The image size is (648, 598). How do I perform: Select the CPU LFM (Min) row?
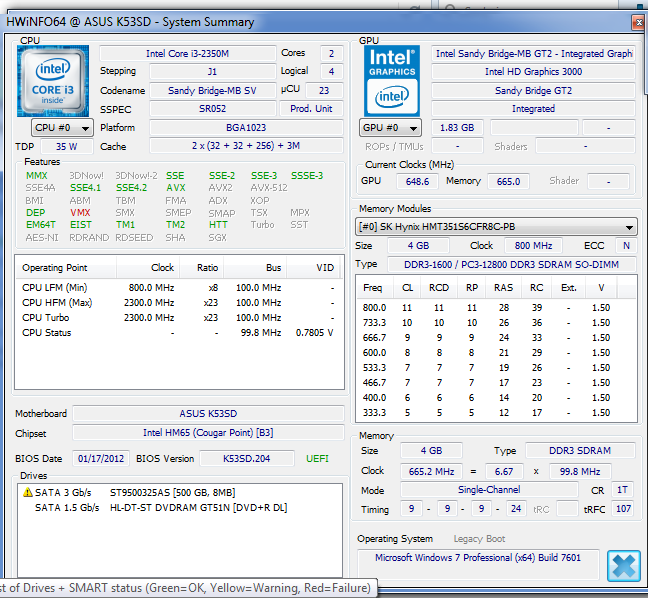pos(179,288)
